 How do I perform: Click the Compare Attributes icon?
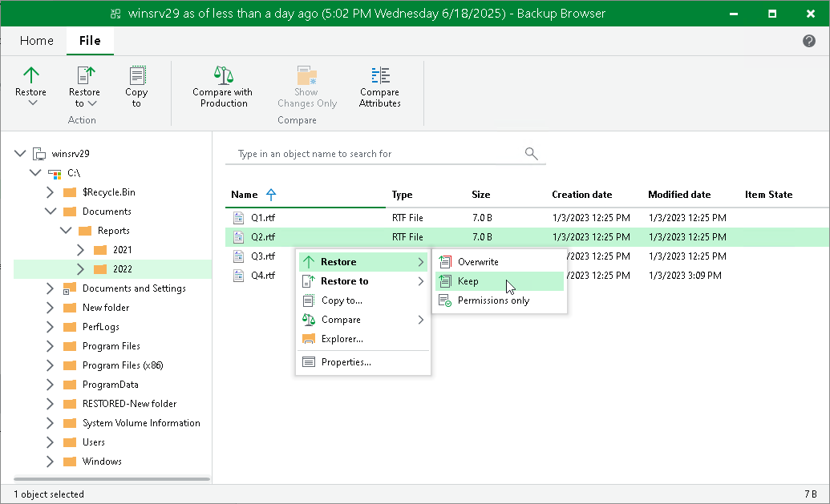point(380,75)
